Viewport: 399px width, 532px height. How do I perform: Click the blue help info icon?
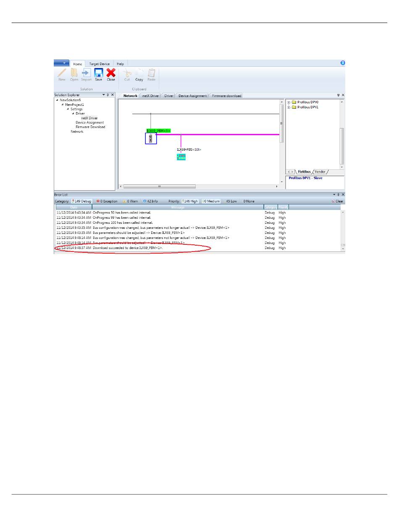342,63
